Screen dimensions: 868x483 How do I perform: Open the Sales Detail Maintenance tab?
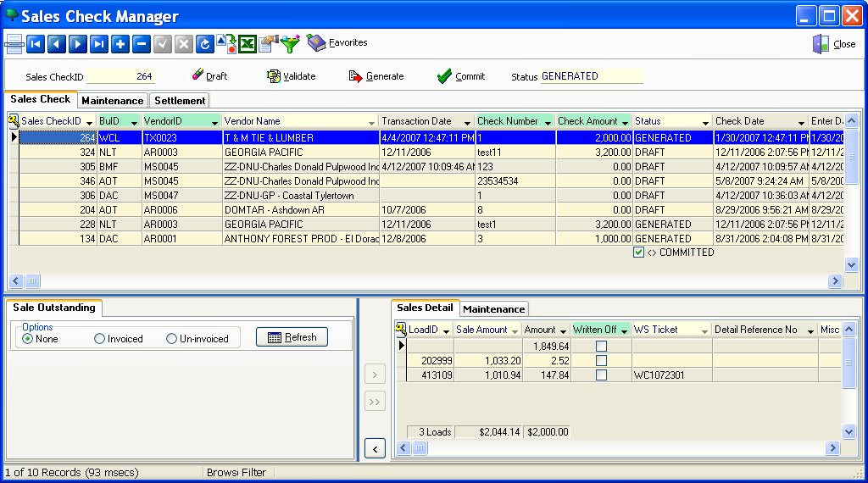pos(493,309)
